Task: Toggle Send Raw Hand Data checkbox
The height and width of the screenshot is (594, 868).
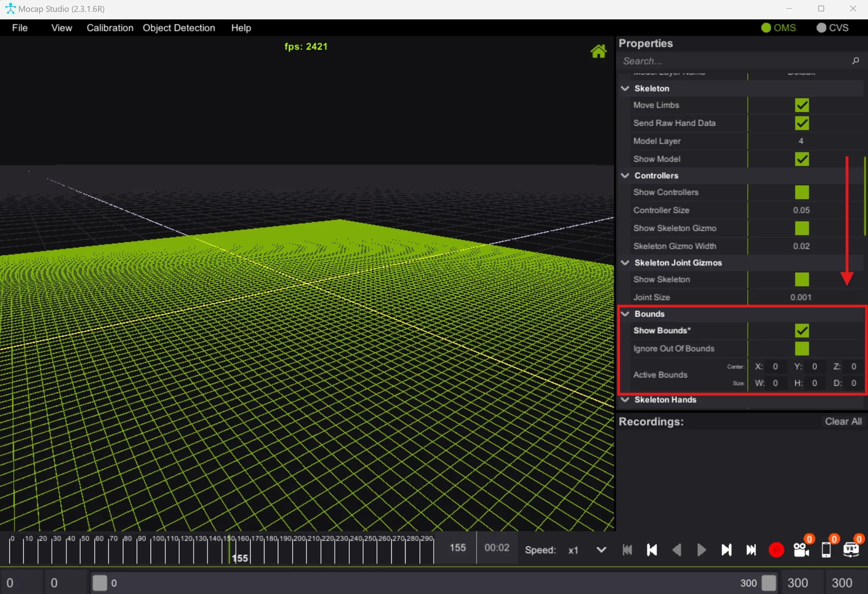Action: pos(802,123)
